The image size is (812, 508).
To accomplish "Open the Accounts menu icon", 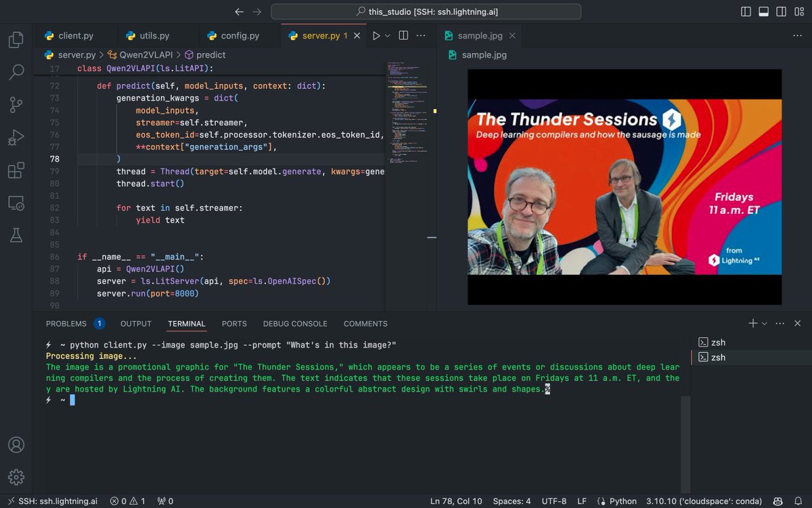I will (16, 445).
